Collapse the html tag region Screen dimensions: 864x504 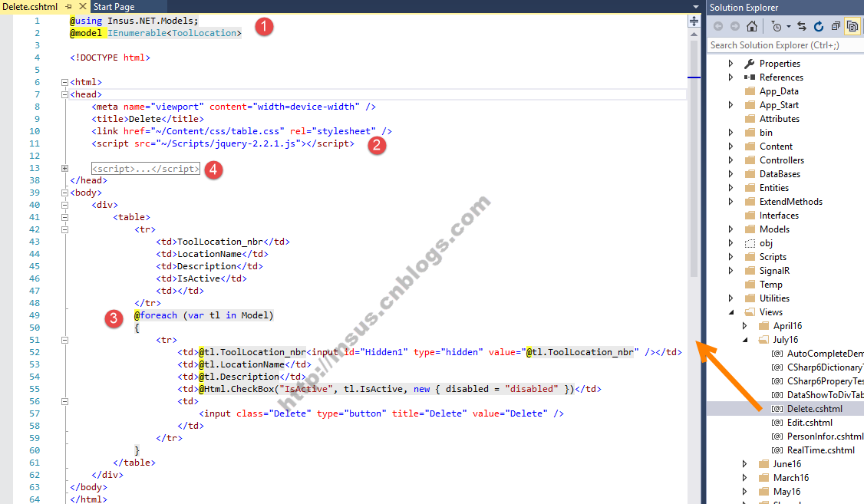(64, 82)
